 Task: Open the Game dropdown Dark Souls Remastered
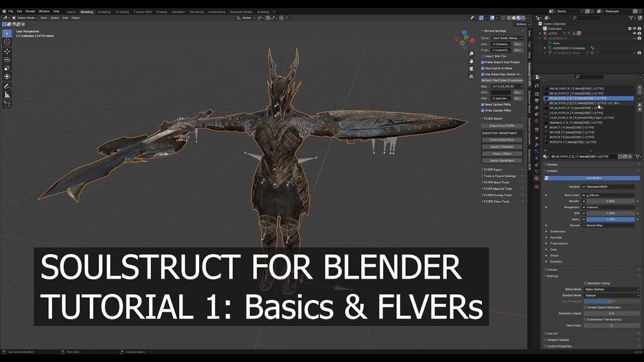507,38
